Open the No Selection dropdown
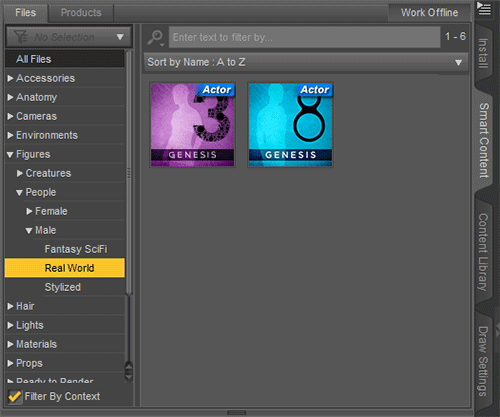 point(69,37)
